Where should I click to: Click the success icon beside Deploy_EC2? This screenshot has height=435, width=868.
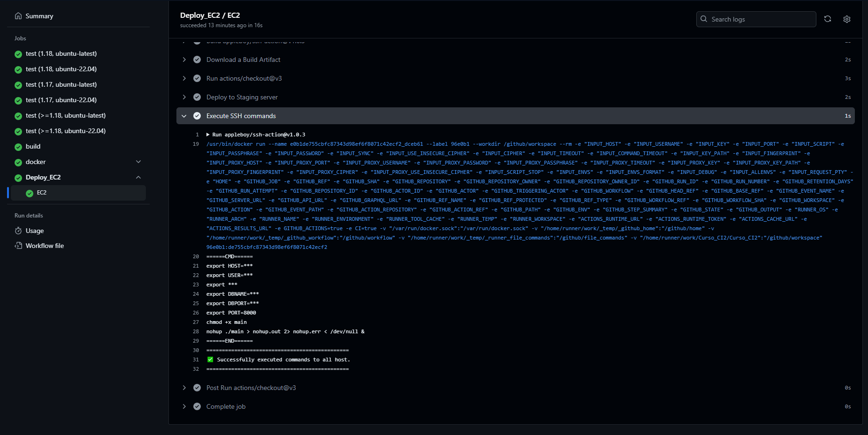tap(18, 178)
